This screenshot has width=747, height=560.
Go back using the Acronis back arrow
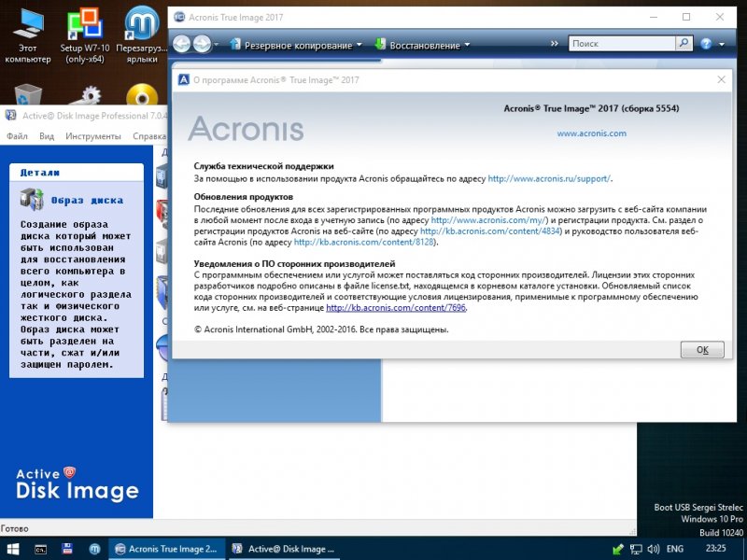tap(181, 44)
